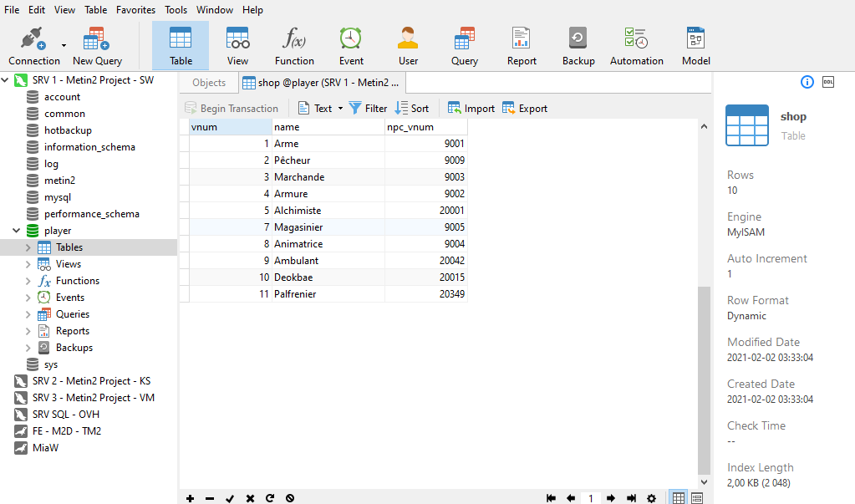Click the Backup toolbar icon
This screenshot has height=504, width=855.
578,46
